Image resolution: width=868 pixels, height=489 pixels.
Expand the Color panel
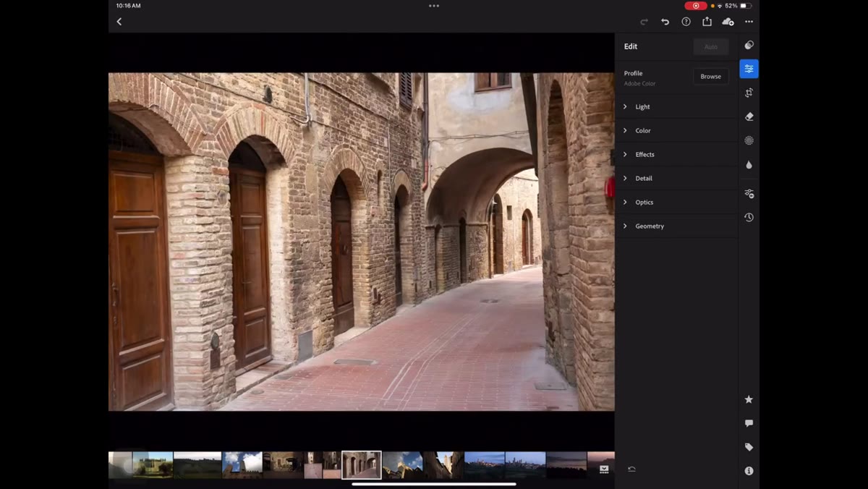coord(676,130)
